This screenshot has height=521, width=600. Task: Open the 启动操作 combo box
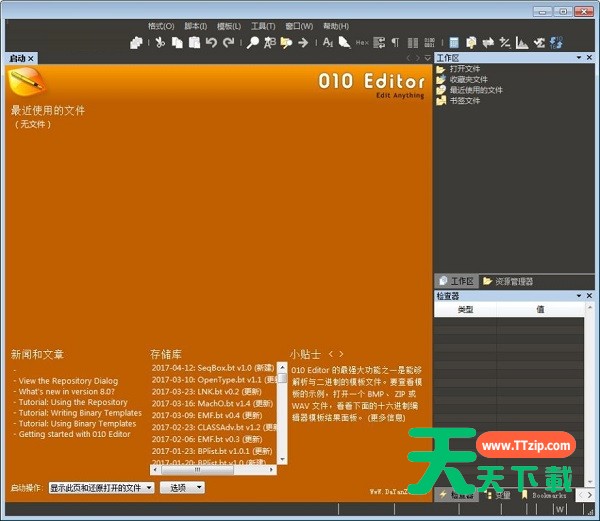[x=101, y=488]
